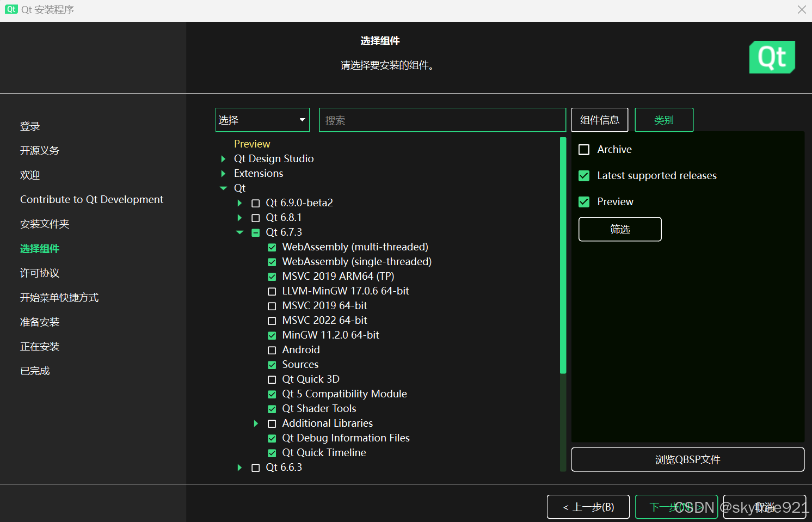Check the Qt Quick 3D checkbox
This screenshot has height=522, width=812.
(272, 379)
